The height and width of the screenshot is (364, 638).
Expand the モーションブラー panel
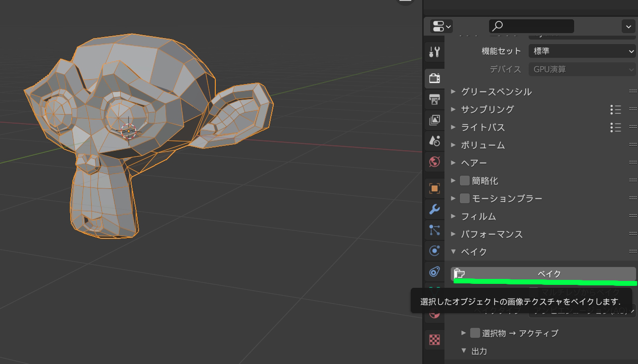pos(453,198)
